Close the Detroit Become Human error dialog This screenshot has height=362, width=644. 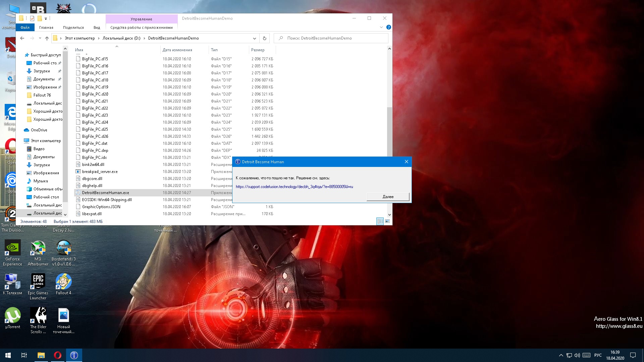tap(407, 162)
